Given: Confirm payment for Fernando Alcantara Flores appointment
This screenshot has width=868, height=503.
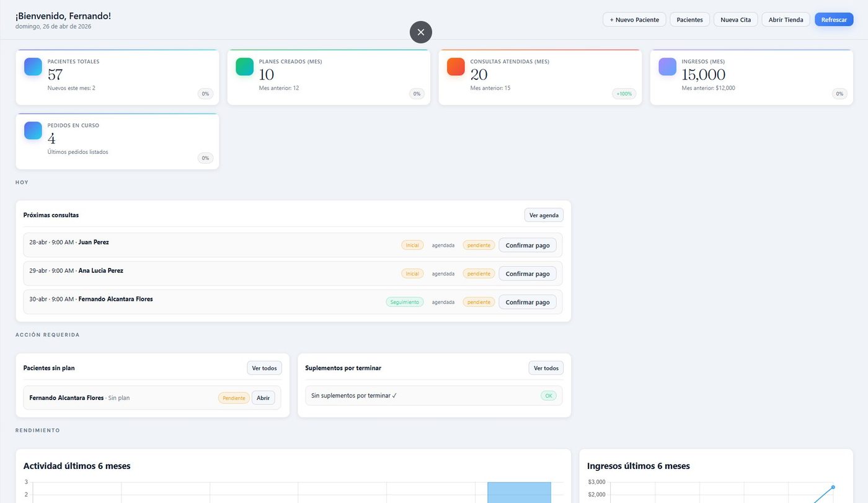Looking at the screenshot, I should [x=528, y=302].
